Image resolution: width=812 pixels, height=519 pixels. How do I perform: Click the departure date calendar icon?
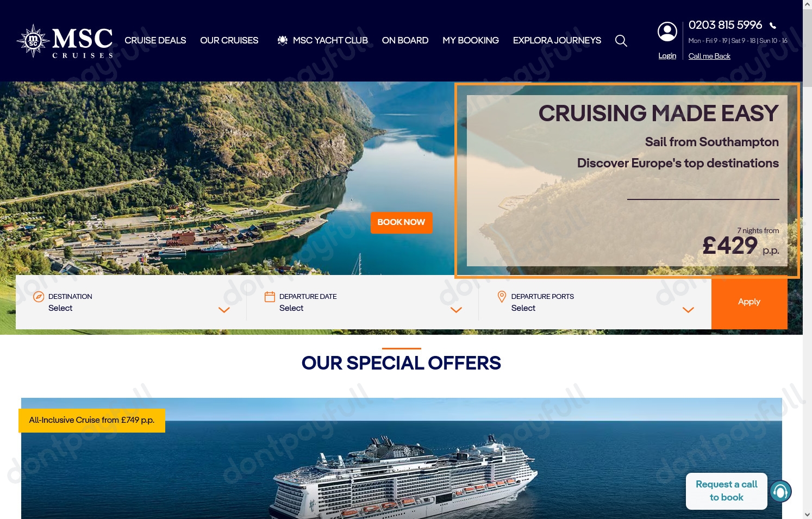[x=270, y=297]
